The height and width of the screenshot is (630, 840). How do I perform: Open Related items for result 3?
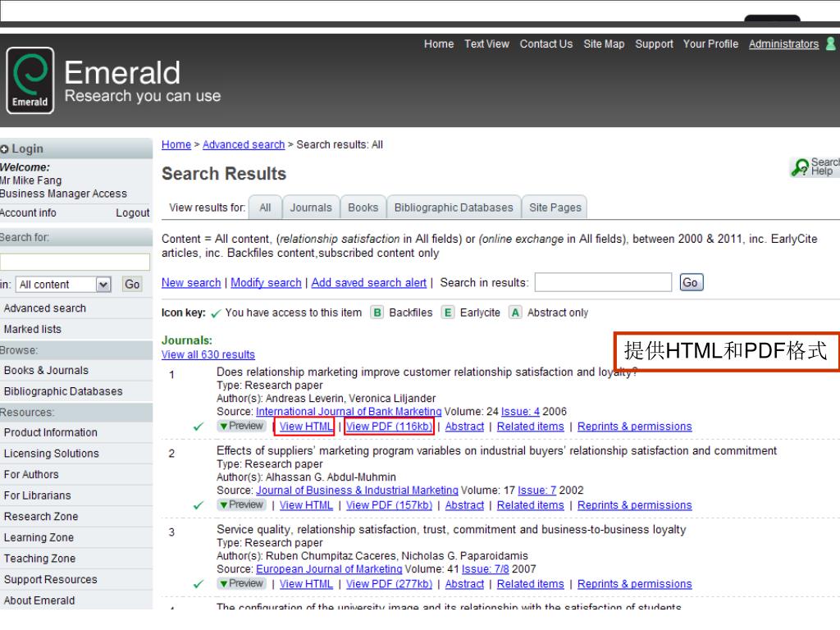coord(531,584)
